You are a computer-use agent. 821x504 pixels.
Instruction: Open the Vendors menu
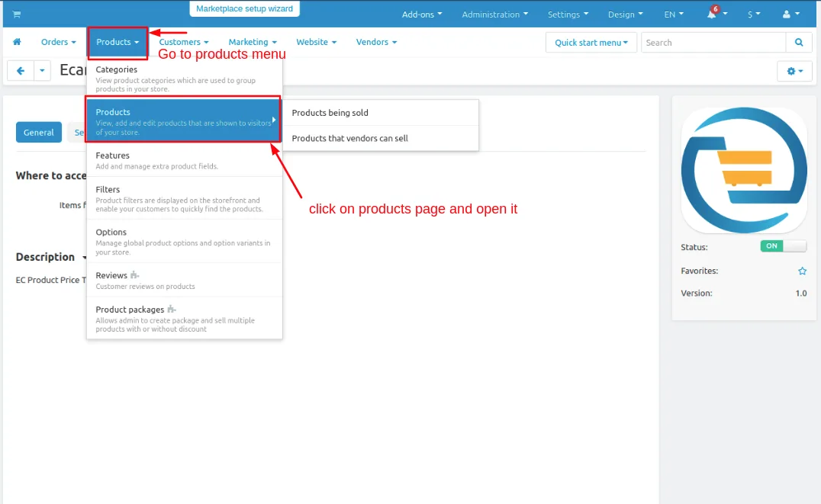tap(376, 42)
